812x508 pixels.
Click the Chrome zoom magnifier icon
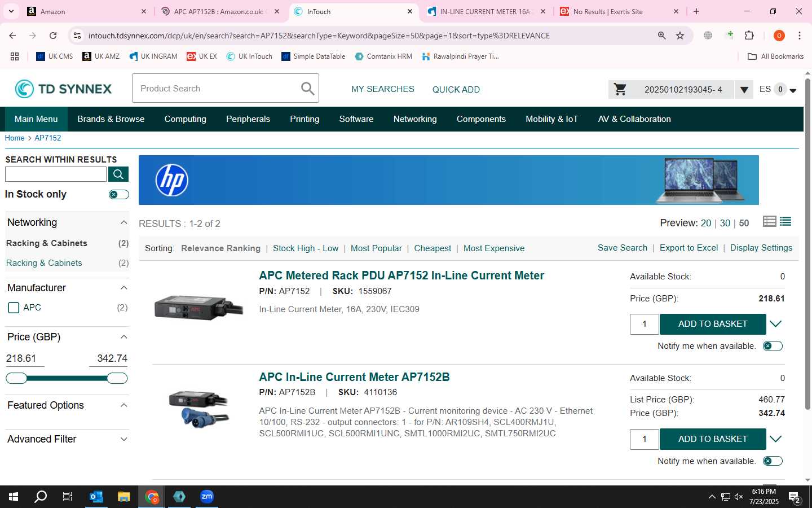tap(661, 36)
